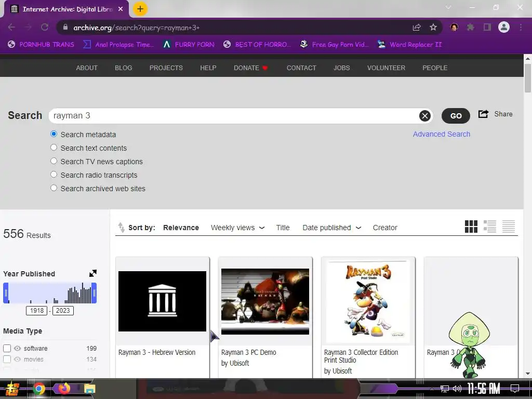The width and height of the screenshot is (532, 399).
Task: Close the Internet Archive tab
Action: point(121,9)
